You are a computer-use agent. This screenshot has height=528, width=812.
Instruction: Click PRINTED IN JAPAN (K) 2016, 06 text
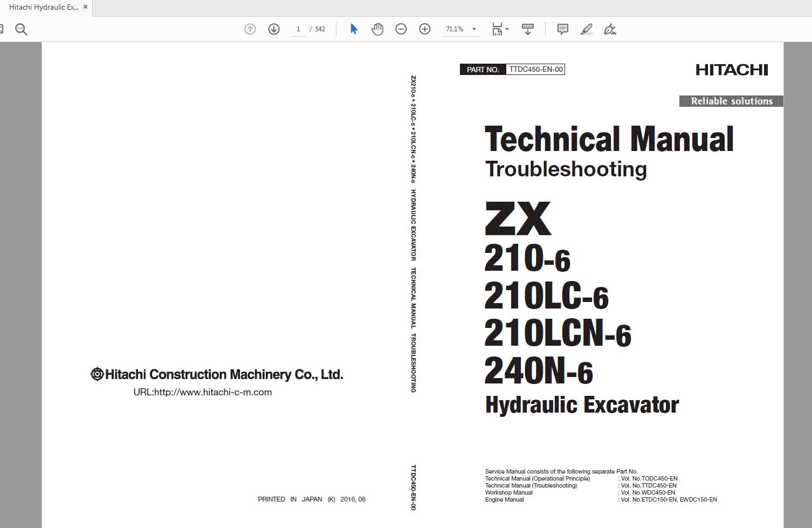[312, 499]
